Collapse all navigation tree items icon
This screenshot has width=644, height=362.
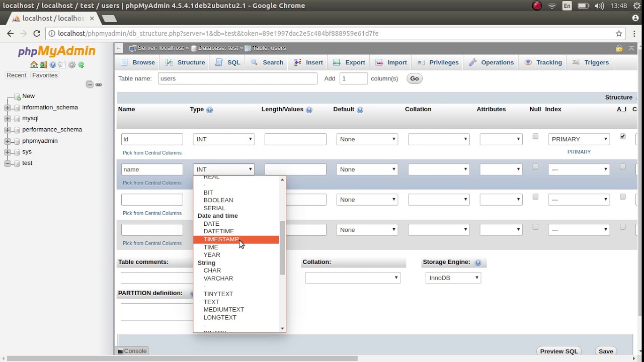(90, 84)
